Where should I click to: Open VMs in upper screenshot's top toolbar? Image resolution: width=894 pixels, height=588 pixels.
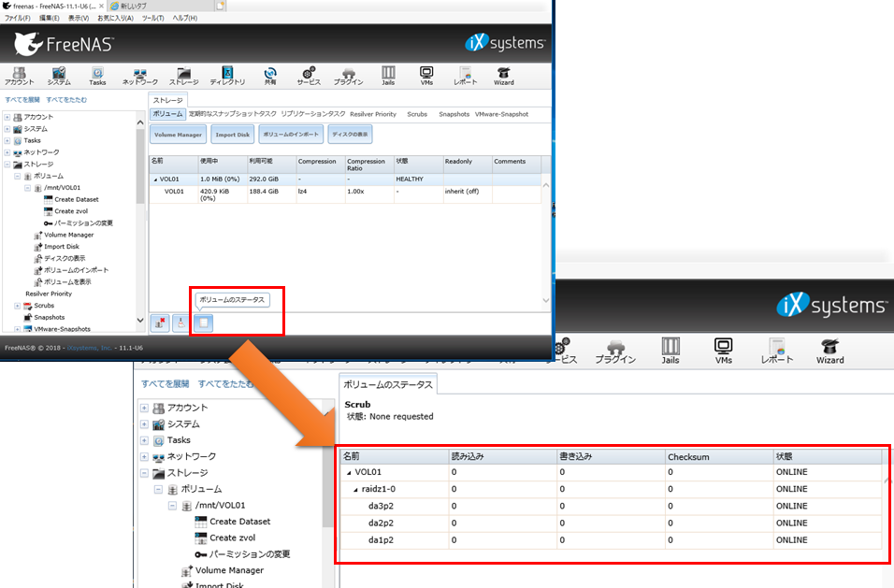click(426, 76)
